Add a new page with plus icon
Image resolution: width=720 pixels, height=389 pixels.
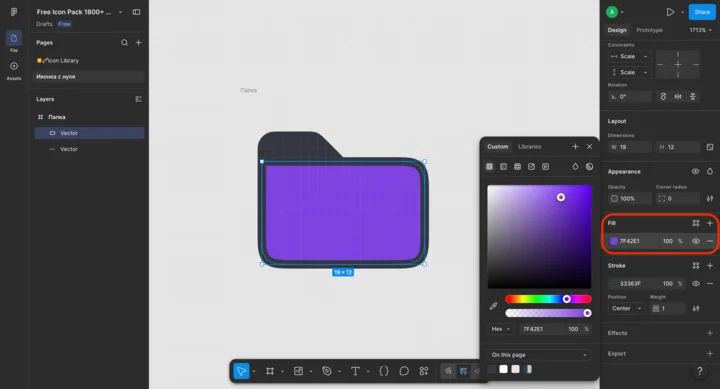click(x=138, y=43)
